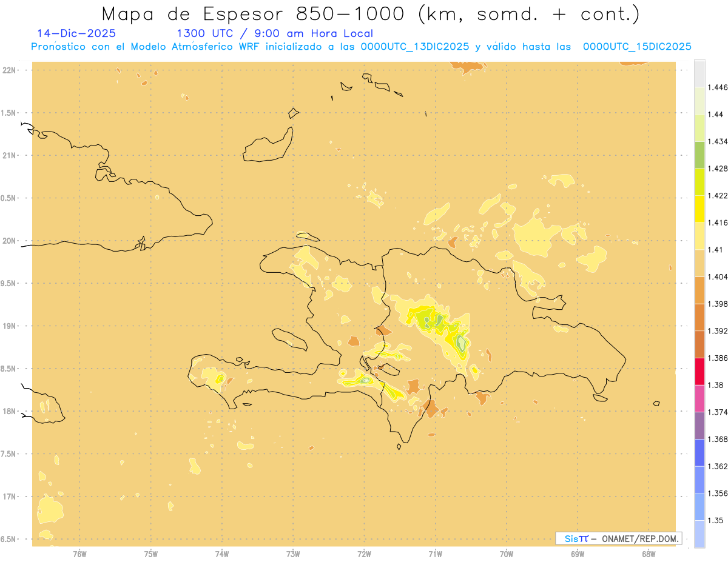Click the 21N latitude label
This screenshot has width=728, height=562.
point(10,155)
